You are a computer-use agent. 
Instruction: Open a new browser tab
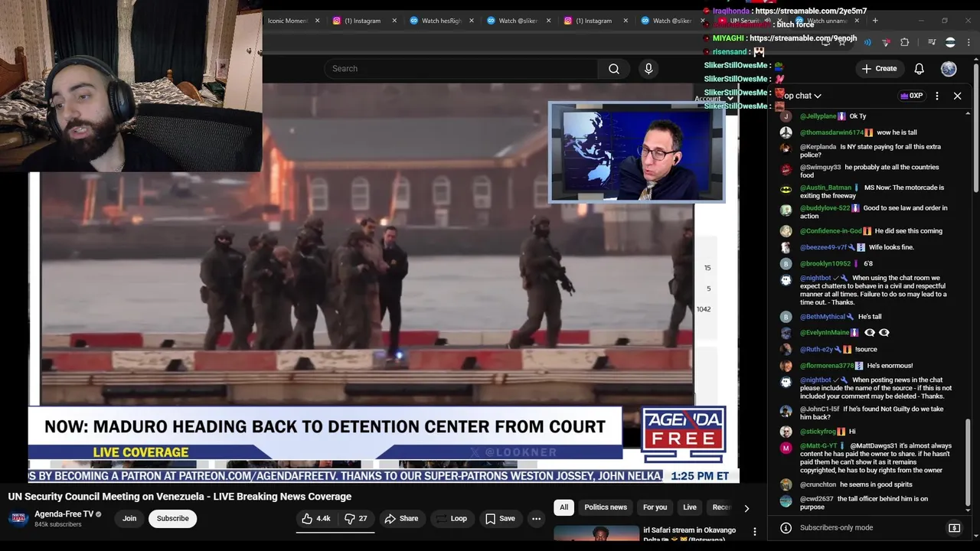pos(875,21)
